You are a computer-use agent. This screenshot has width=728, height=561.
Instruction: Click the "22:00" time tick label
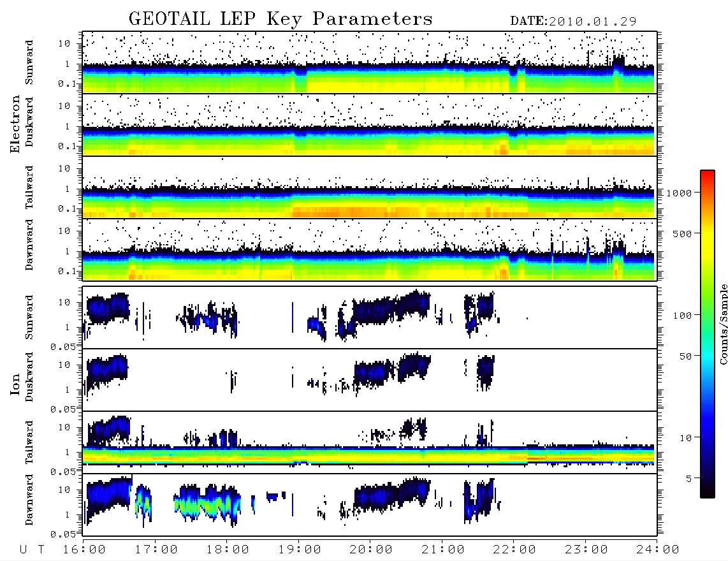(514, 550)
